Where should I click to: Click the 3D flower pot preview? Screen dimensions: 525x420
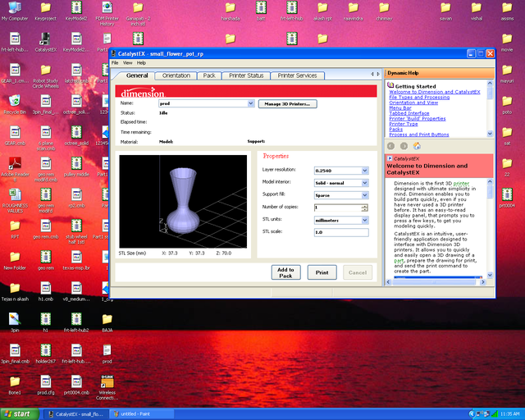click(183, 201)
